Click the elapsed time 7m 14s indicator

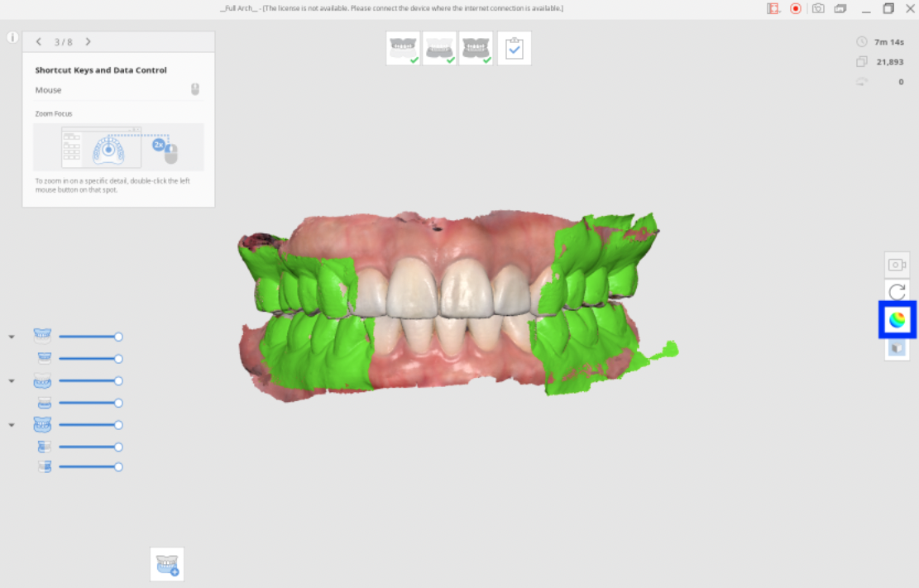tap(883, 40)
